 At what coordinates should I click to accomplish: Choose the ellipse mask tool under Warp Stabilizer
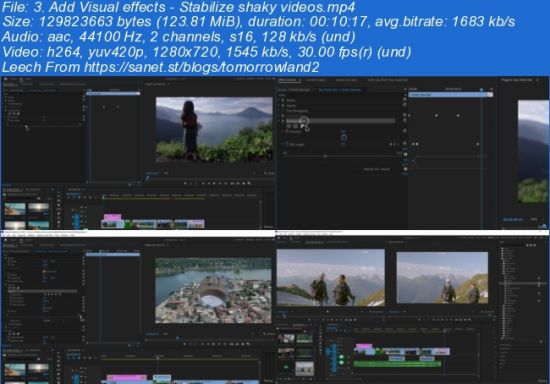tap(289, 126)
